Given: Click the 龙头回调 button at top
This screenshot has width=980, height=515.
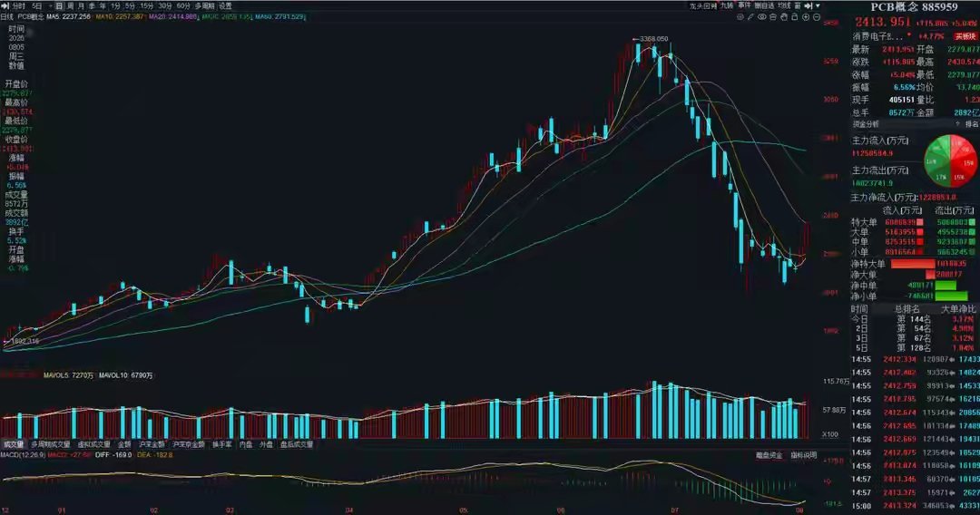Looking at the screenshot, I should click(x=703, y=6).
